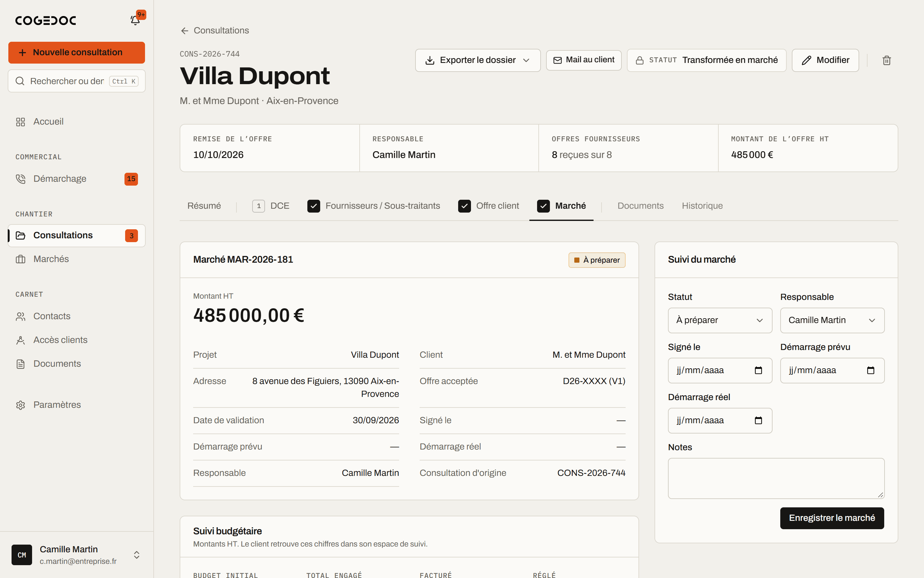This screenshot has width=924, height=578.
Task: Click the lock icon beside STATUT
Action: click(639, 60)
